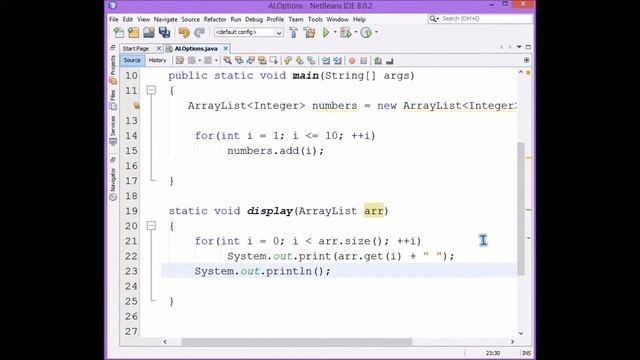Viewport: 640px width, 360px height.
Task: Show the opened documents list arrow
Action: pyautogui.click(x=519, y=47)
